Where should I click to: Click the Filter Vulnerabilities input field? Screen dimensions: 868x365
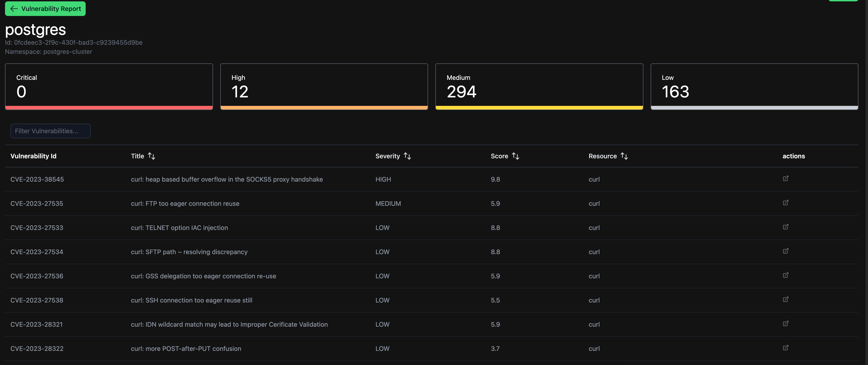click(50, 131)
